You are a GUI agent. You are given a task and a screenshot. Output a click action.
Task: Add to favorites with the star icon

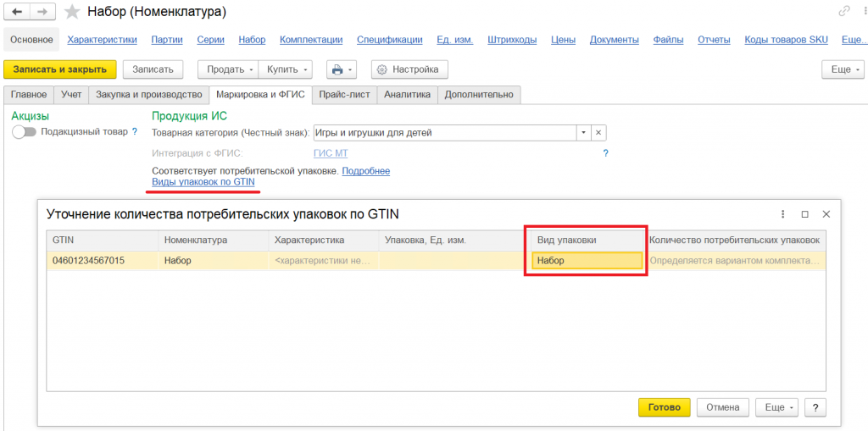pos(71,12)
